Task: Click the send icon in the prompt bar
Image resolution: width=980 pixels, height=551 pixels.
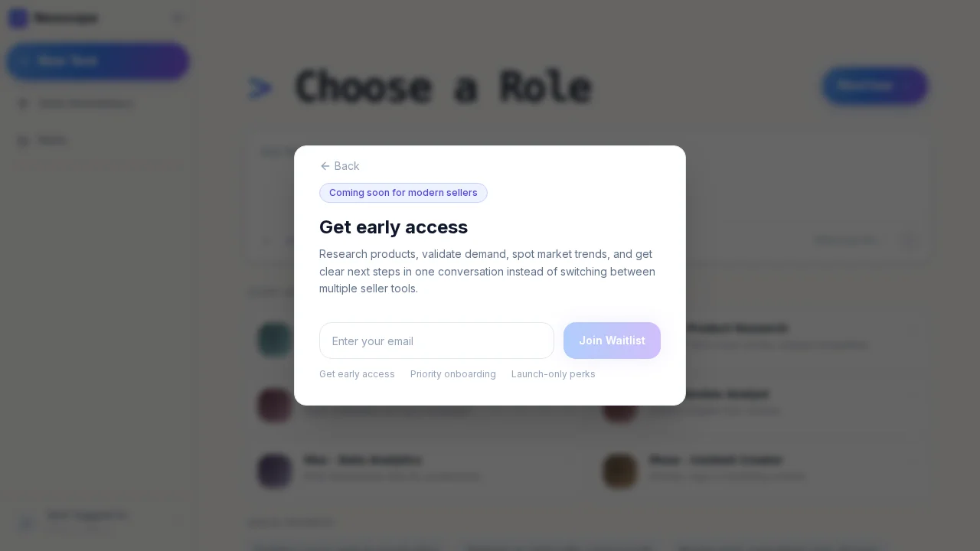Action: pos(910,240)
